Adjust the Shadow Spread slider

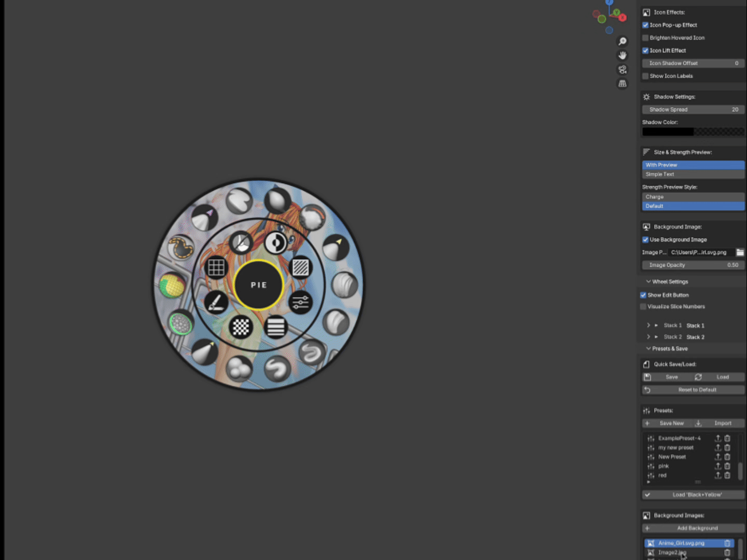693,109
